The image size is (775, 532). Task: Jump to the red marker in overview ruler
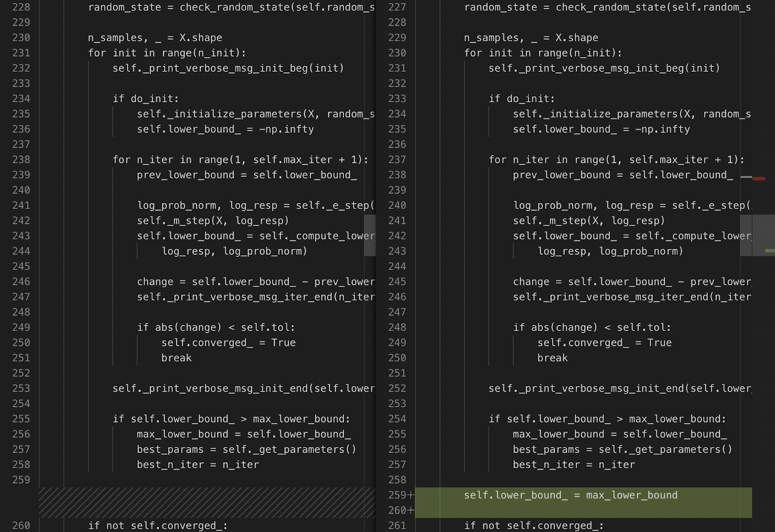(759, 179)
